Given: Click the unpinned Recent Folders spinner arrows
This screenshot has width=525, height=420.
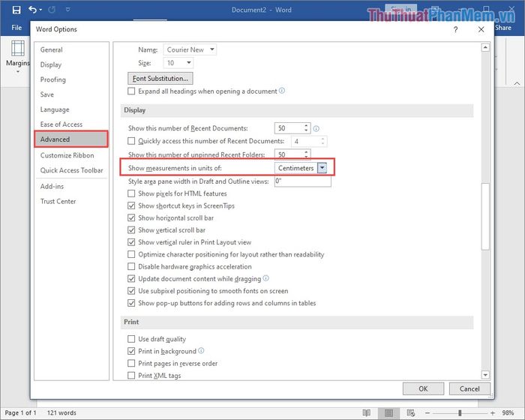Looking at the screenshot, I should click(x=306, y=154).
